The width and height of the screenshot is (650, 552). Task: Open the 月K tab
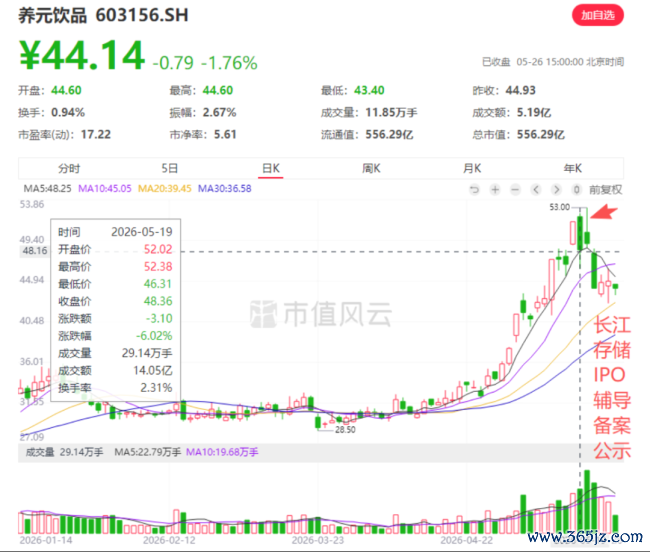tap(472, 168)
